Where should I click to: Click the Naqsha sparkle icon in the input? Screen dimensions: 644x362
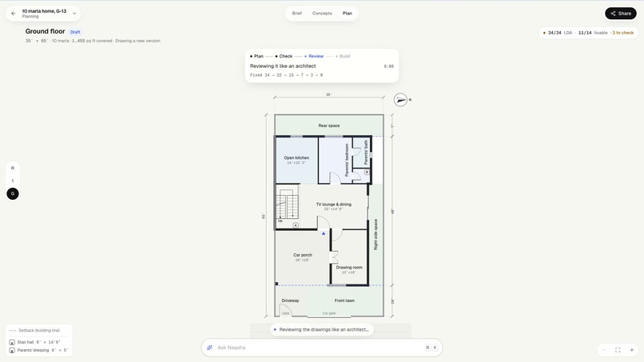[209, 348]
